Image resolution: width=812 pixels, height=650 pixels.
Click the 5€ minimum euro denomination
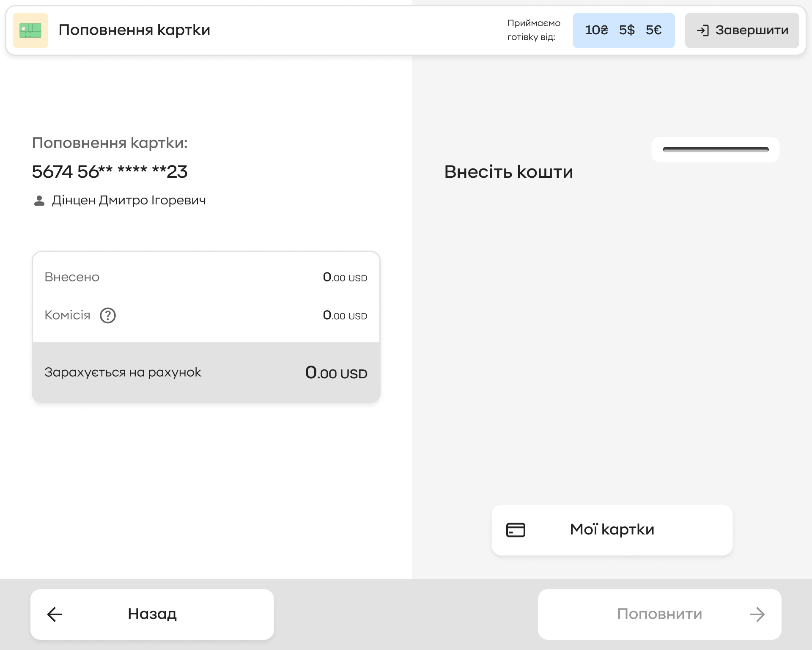pyautogui.click(x=653, y=30)
